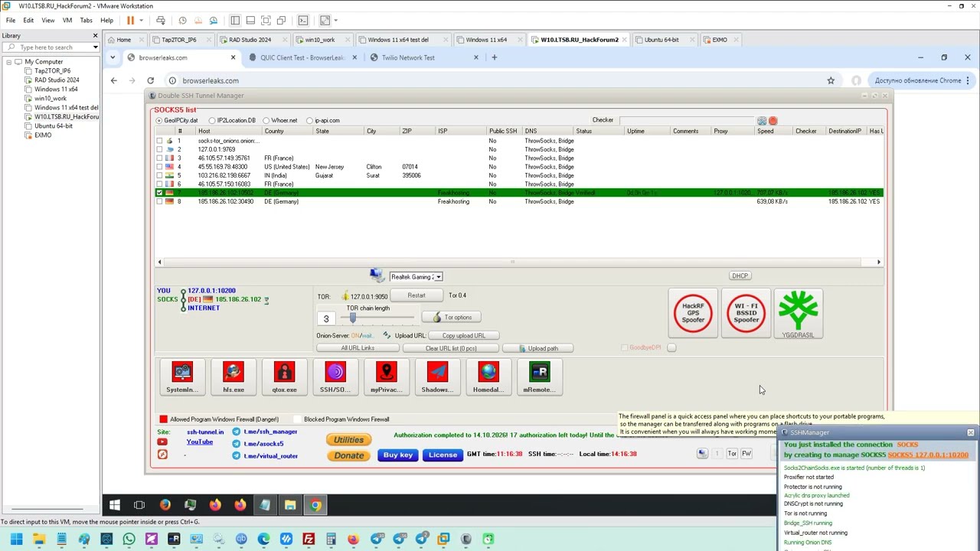Open the YGGDRASIL tree icon
The width and height of the screenshot is (980, 551).
tap(799, 312)
